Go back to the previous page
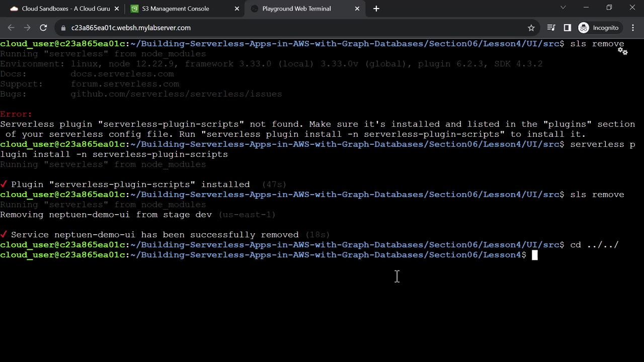This screenshot has height=362, width=644. (x=11, y=28)
